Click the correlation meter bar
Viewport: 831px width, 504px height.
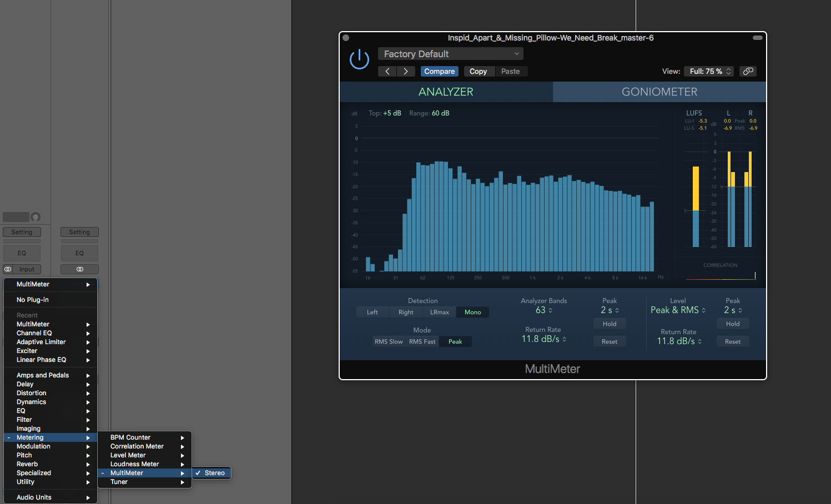pos(721,276)
